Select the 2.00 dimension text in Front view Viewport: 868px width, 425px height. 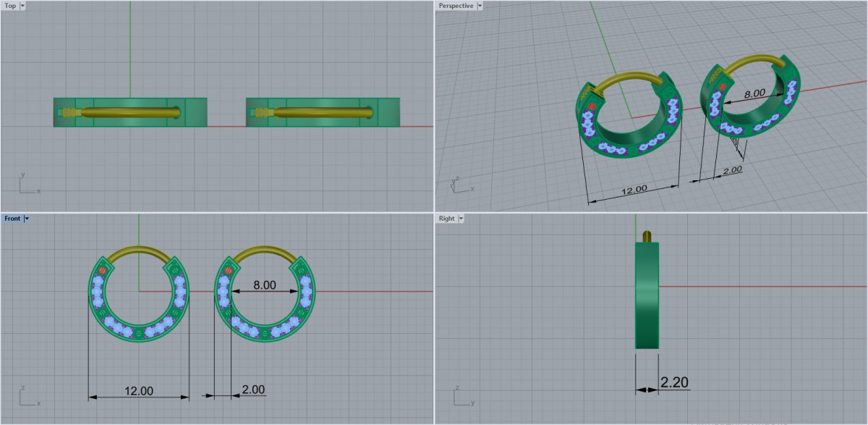(x=253, y=390)
